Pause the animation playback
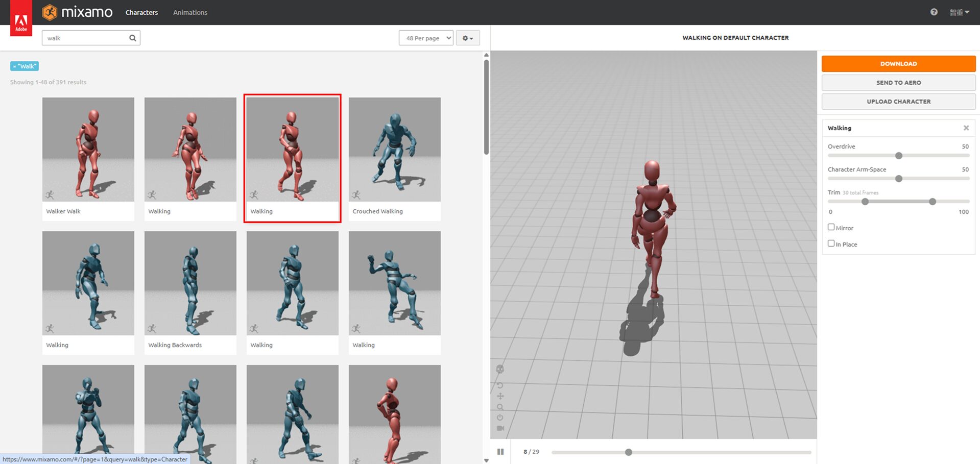The width and height of the screenshot is (980, 464). [x=500, y=452]
